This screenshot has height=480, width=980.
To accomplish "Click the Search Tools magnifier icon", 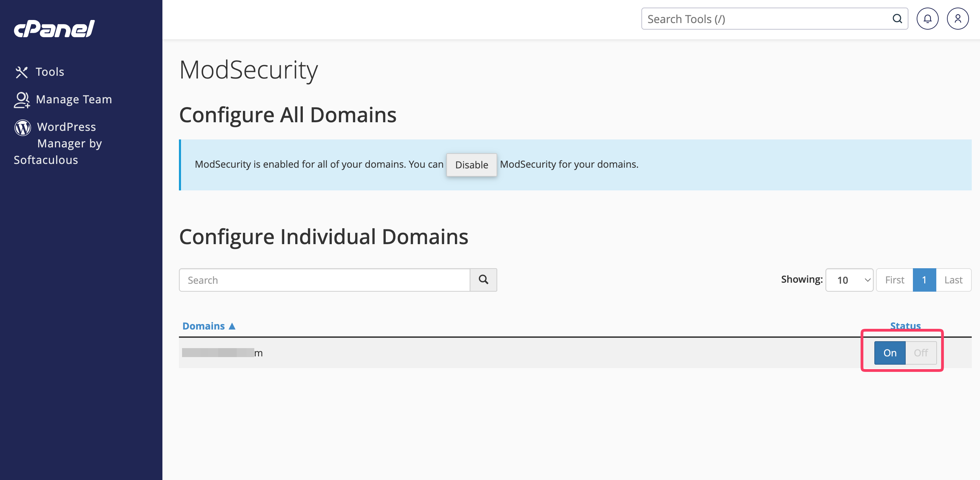I will 897,19.
